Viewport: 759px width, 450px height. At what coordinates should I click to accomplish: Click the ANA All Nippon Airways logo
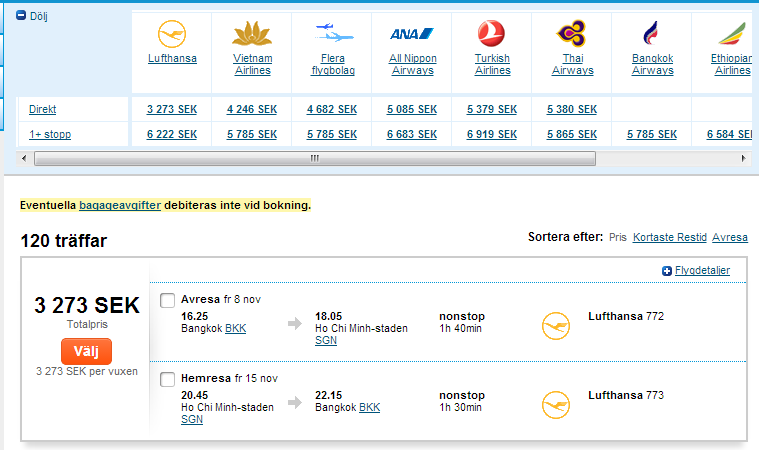click(x=412, y=34)
